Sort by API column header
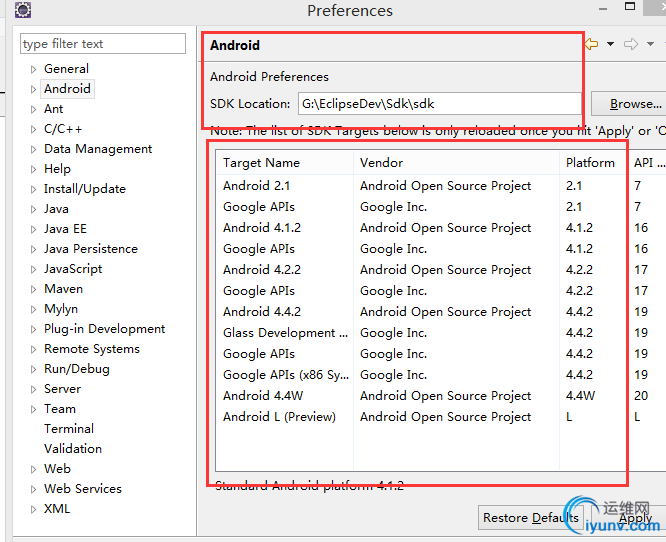This screenshot has width=666, height=542. (647, 163)
